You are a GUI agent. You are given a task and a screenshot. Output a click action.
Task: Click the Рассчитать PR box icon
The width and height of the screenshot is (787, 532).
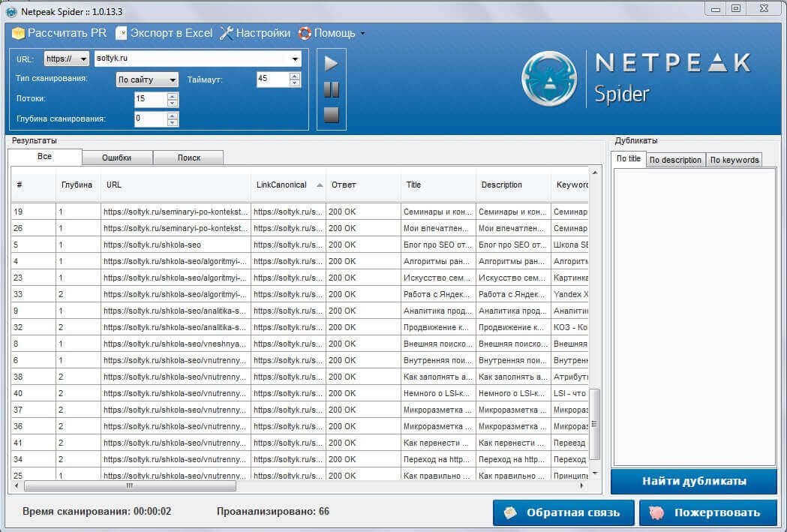18,33
